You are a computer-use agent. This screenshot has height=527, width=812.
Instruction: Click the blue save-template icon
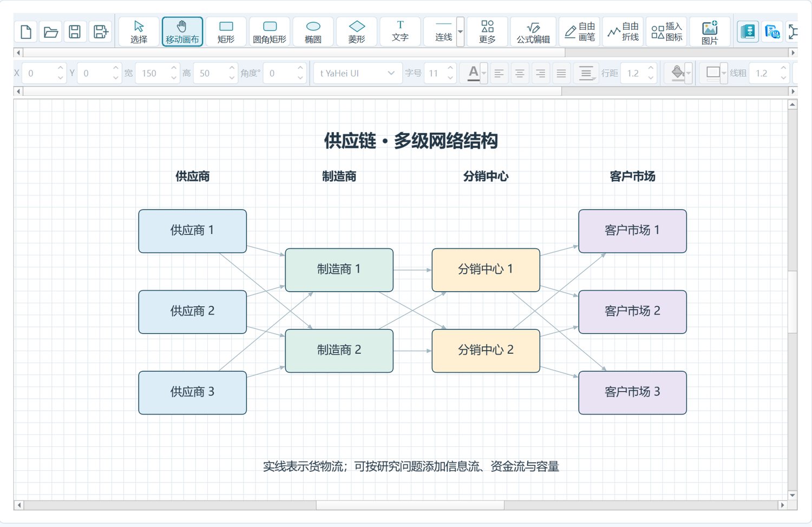(x=772, y=32)
